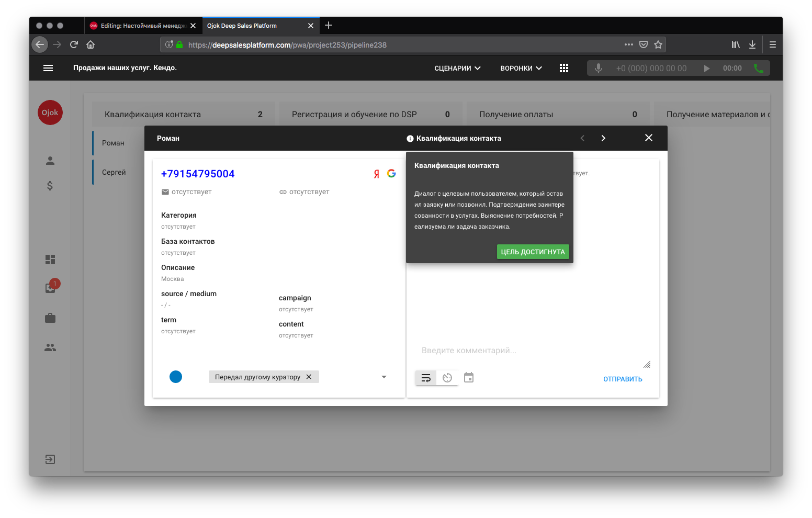
Task: Open the СЦЕНАРИИ dropdown
Action: [x=457, y=67]
